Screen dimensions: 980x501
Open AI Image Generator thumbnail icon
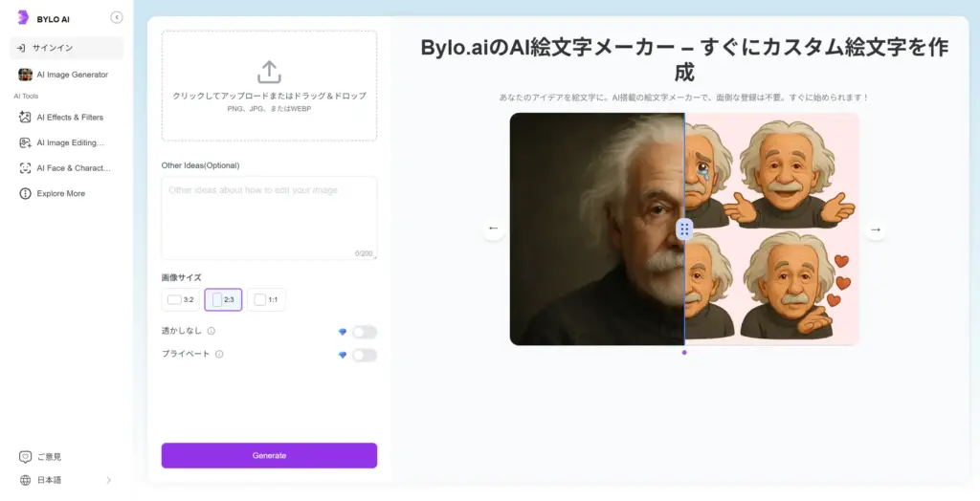point(25,75)
